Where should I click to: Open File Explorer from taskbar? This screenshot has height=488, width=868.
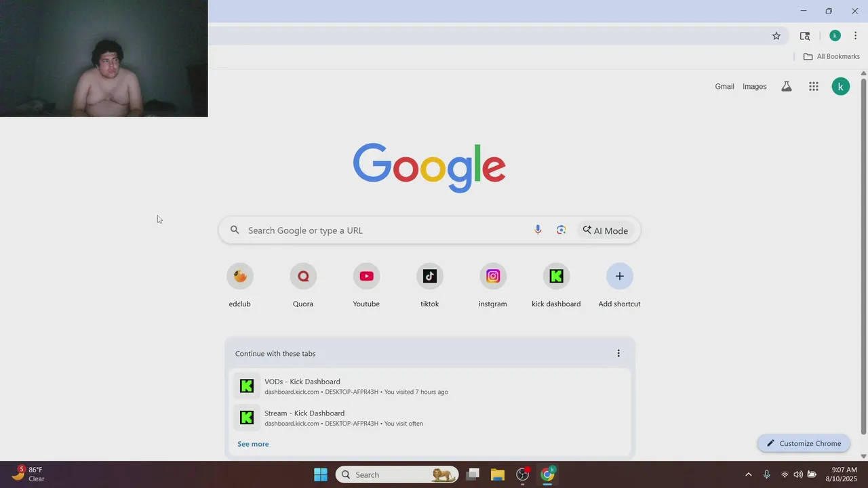tap(498, 474)
